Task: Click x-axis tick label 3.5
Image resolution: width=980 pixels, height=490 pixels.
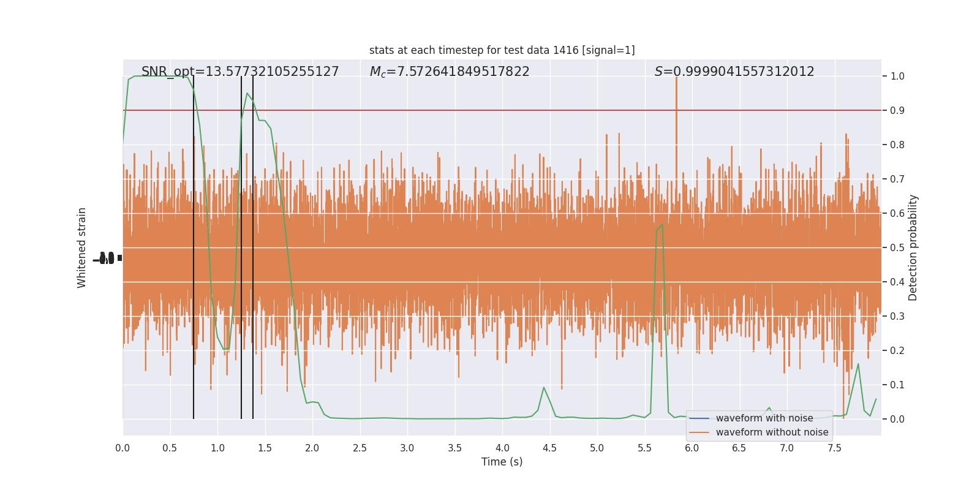Action: pyautogui.click(x=454, y=448)
